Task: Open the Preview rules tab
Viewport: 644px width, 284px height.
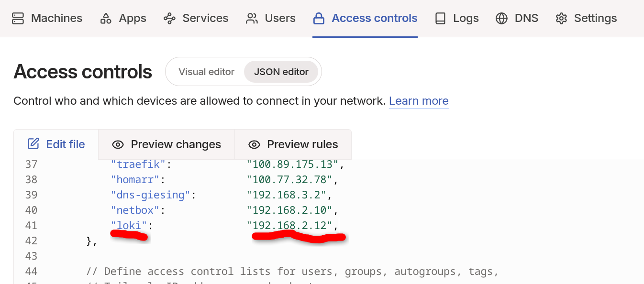Action: click(x=293, y=144)
